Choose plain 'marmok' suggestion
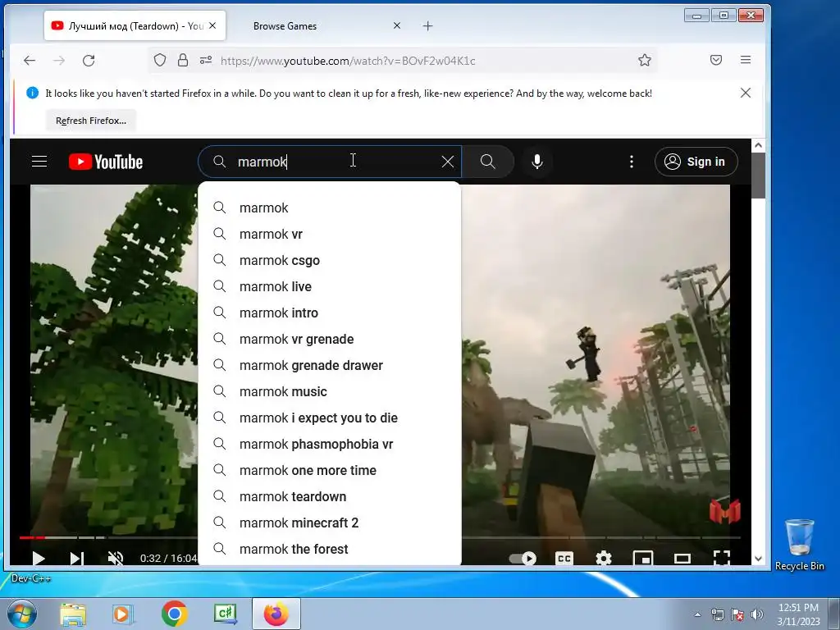The width and height of the screenshot is (840, 630). pyautogui.click(x=330, y=208)
